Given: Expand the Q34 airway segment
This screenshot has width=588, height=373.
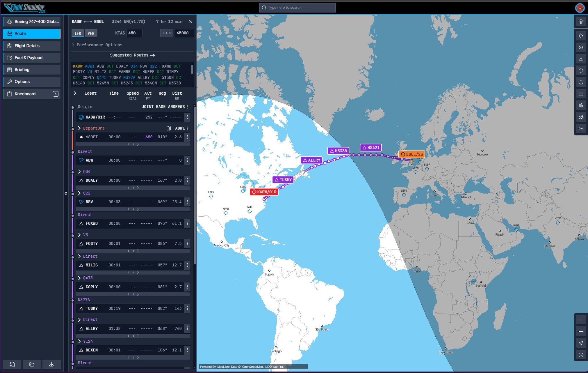Looking at the screenshot, I should (79, 172).
